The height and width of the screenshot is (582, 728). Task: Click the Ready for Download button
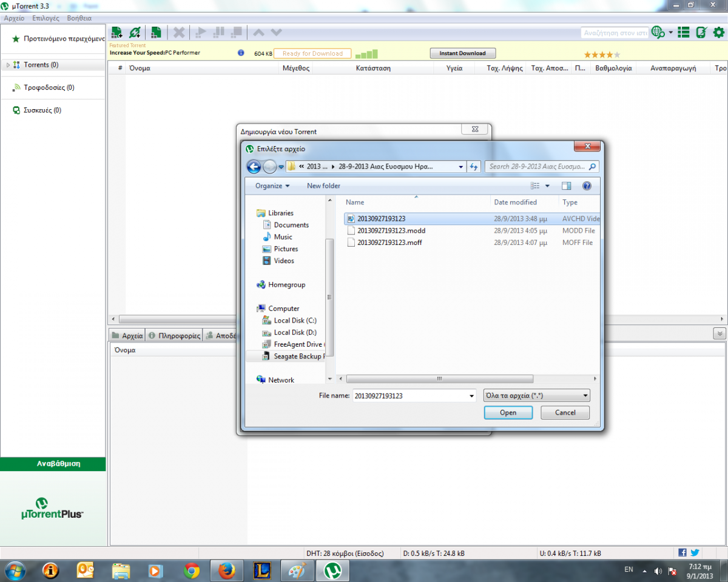[312, 53]
